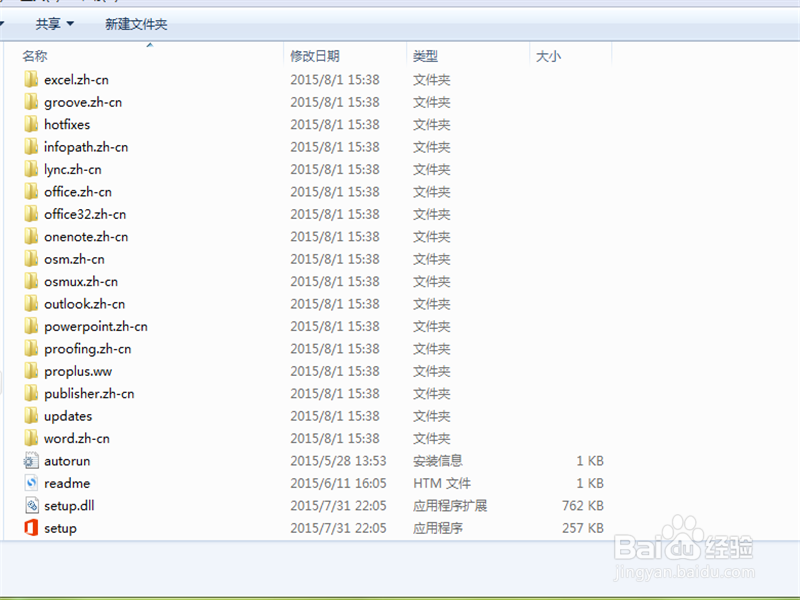Click the updates folder icon
The width and height of the screenshot is (800, 600).
31,416
